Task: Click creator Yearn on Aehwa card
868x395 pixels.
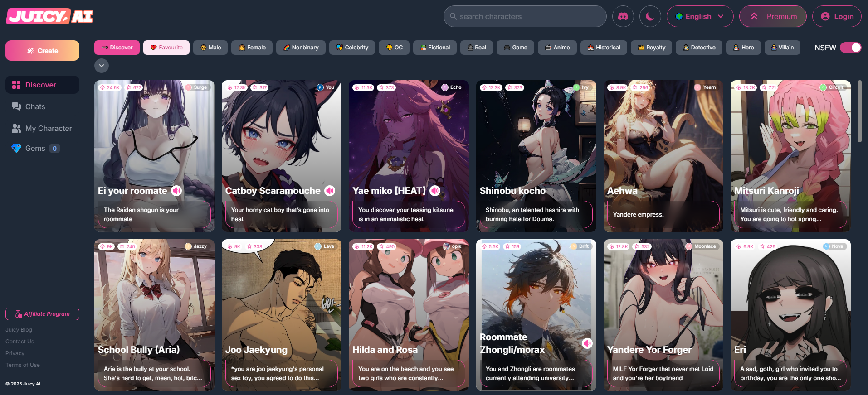Action: click(x=706, y=87)
